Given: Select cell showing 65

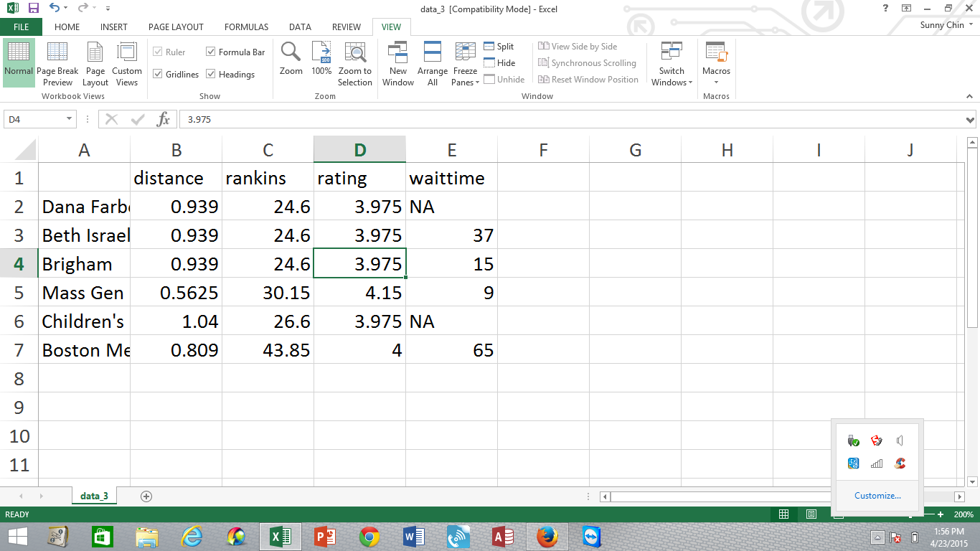Looking at the screenshot, I should coord(451,350).
